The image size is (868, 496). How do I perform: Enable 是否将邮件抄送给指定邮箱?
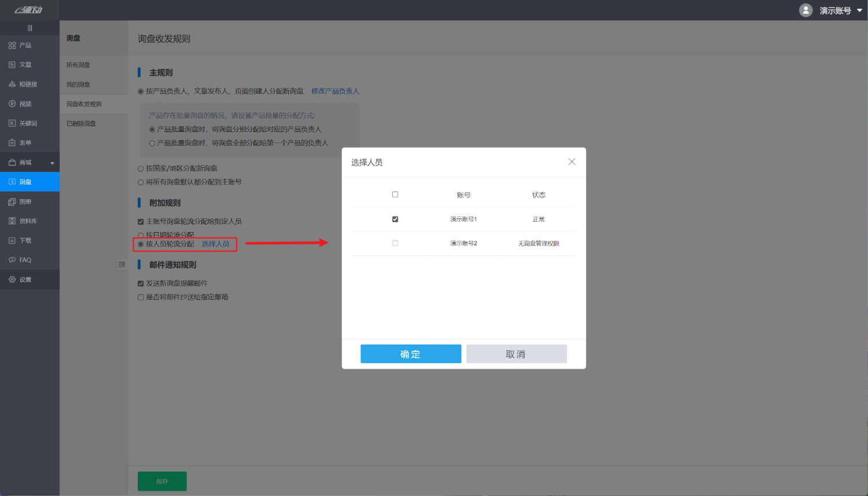(x=140, y=296)
